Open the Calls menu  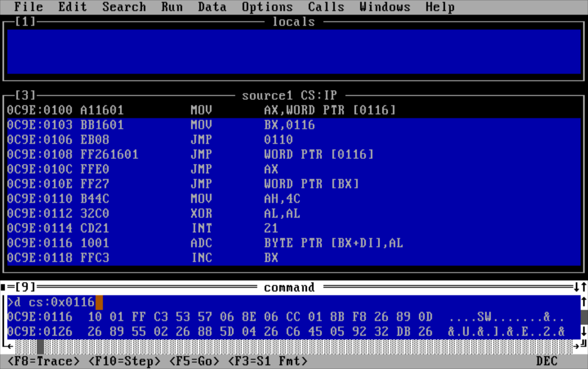326,7
